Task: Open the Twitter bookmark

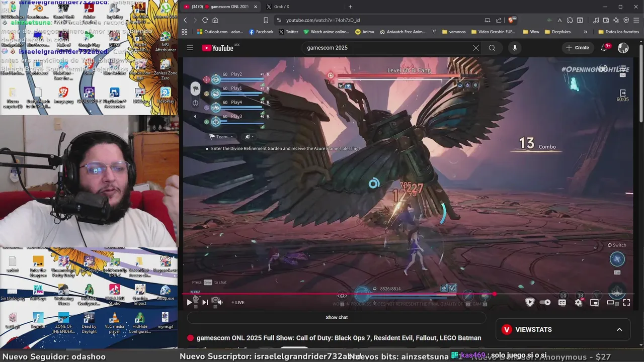Action: 288,32
